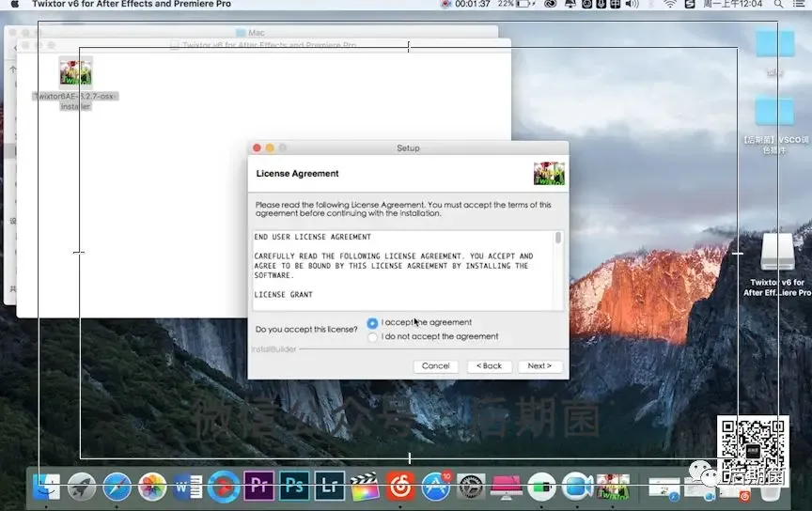The width and height of the screenshot is (812, 511).
Task: Open NetEase Music red icon in dock
Action: pos(400,487)
